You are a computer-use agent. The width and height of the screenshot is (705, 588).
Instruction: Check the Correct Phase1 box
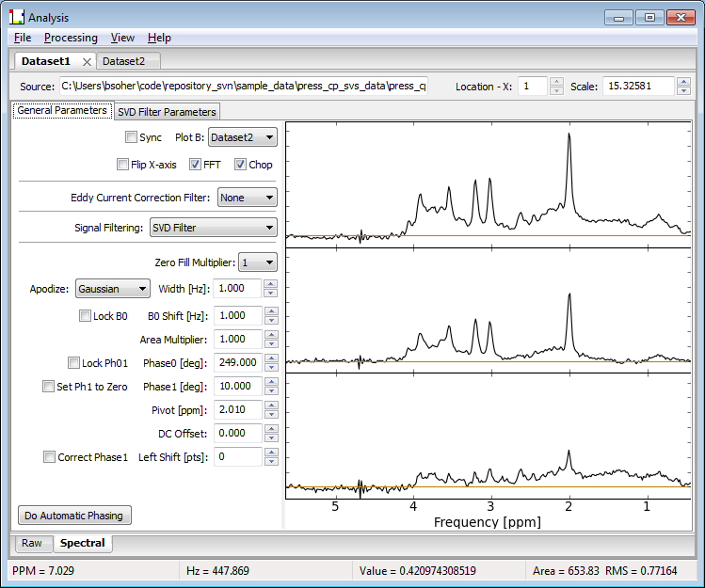49,457
